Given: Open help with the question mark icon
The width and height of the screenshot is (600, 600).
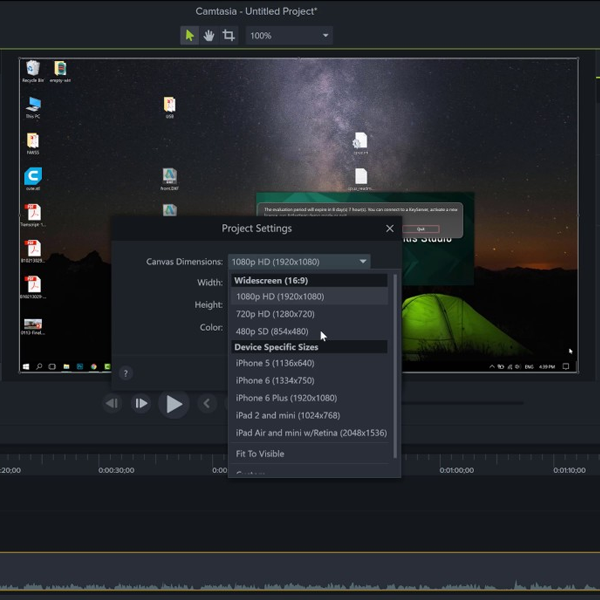Looking at the screenshot, I should pyautogui.click(x=125, y=373).
